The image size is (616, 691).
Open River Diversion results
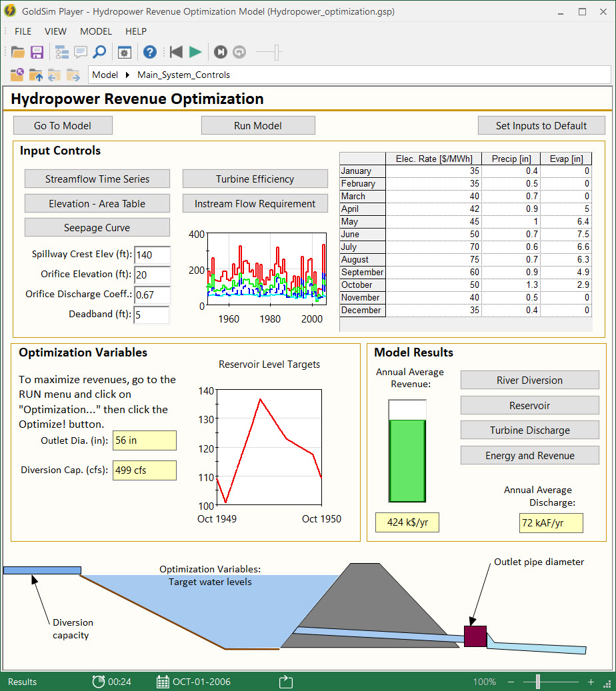coord(529,380)
